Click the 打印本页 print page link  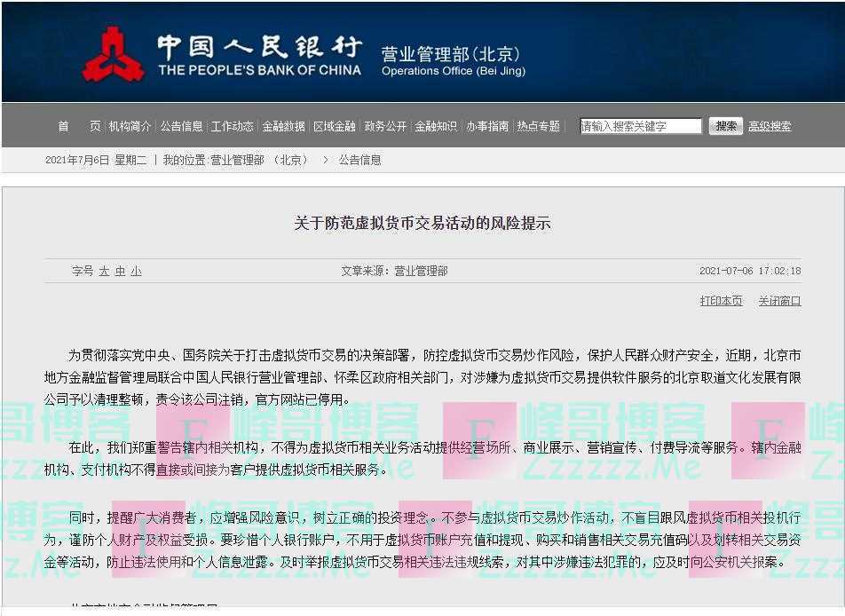[721, 301]
